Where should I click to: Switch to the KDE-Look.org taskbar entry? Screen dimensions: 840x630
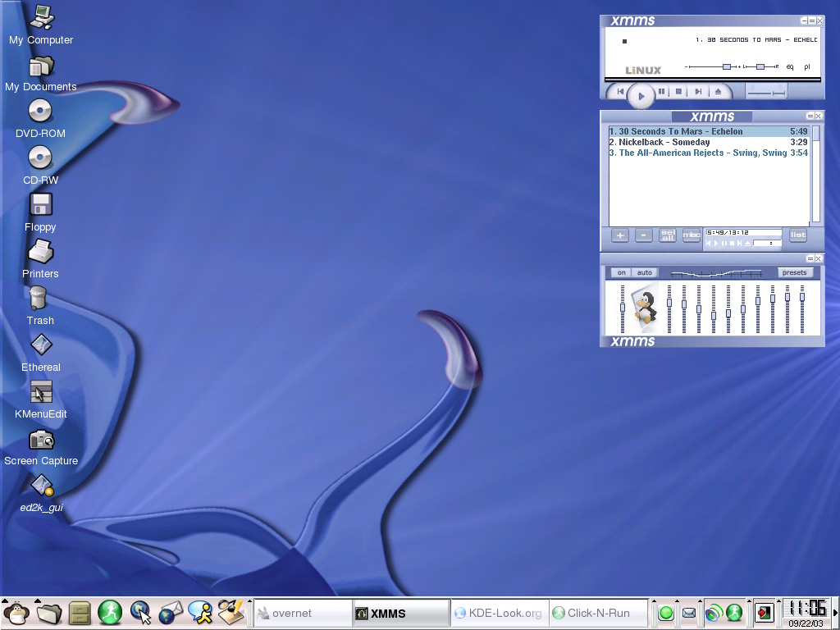pos(500,613)
